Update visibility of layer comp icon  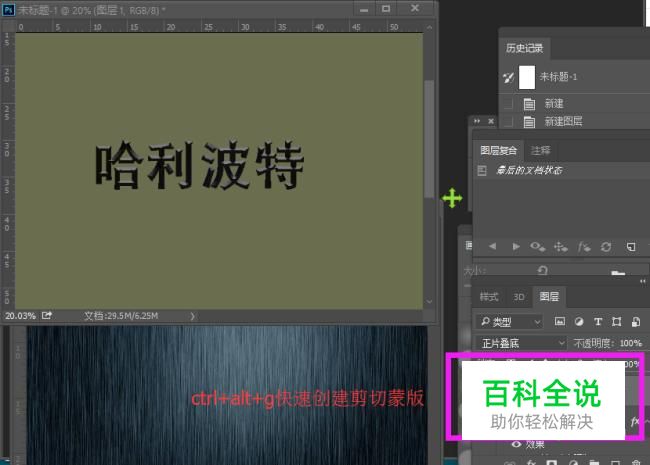coord(538,247)
